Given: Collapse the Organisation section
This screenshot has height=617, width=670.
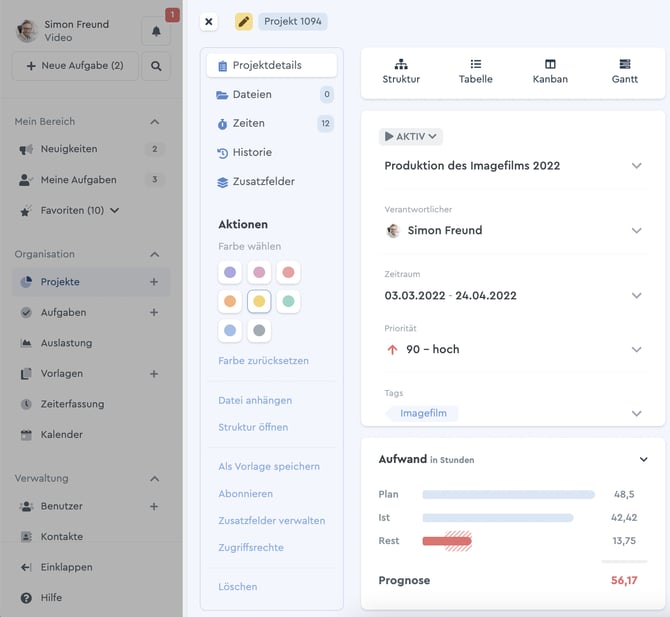Looking at the screenshot, I should click(155, 255).
